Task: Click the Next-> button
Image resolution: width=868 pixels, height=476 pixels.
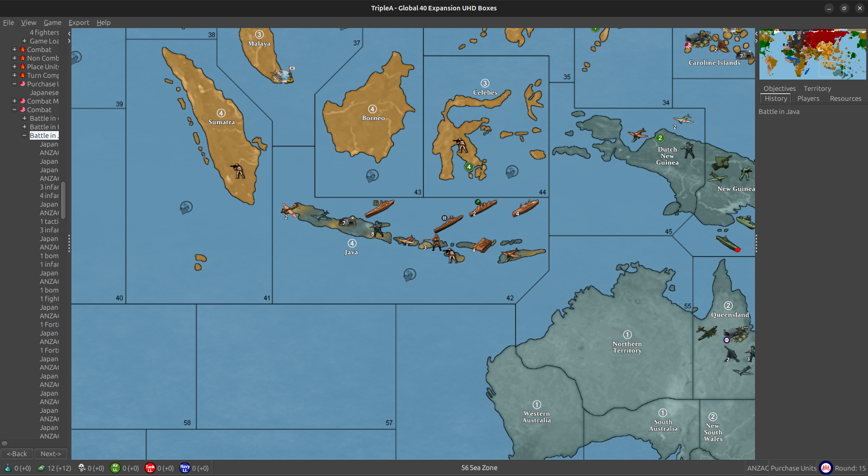Action: coord(51,453)
